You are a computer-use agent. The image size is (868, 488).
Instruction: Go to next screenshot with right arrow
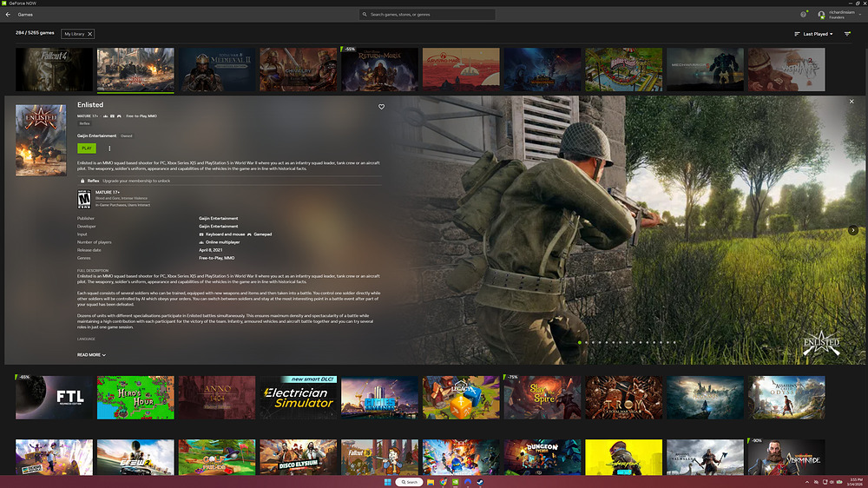(x=853, y=230)
